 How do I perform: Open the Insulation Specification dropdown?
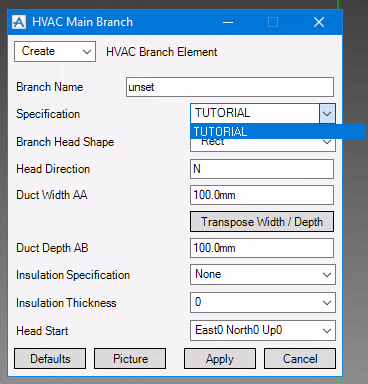tap(263, 274)
